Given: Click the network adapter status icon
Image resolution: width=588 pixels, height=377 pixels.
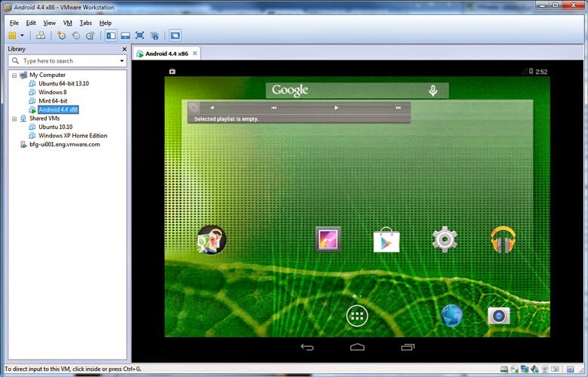Looking at the screenshot, I should [x=525, y=369].
